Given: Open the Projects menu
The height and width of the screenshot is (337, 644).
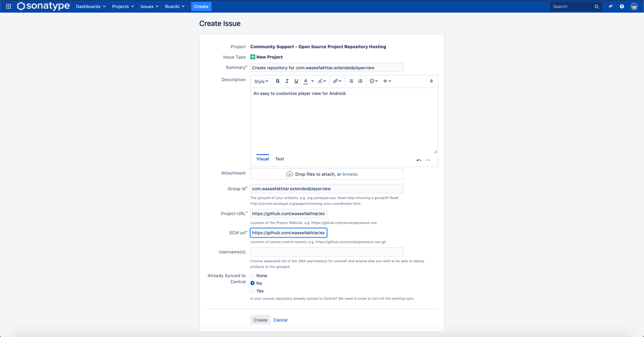Looking at the screenshot, I should pyautogui.click(x=123, y=6).
